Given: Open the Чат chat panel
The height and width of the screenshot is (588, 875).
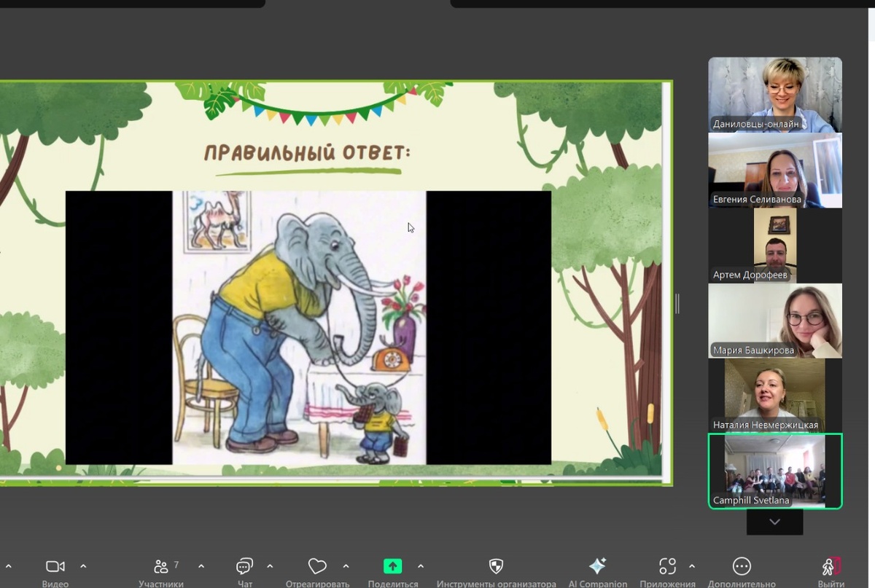Looking at the screenshot, I should 245,567.
